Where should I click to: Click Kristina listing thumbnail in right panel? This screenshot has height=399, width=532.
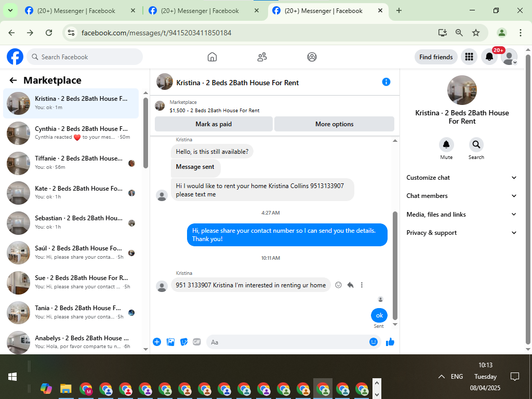click(x=462, y=90)
